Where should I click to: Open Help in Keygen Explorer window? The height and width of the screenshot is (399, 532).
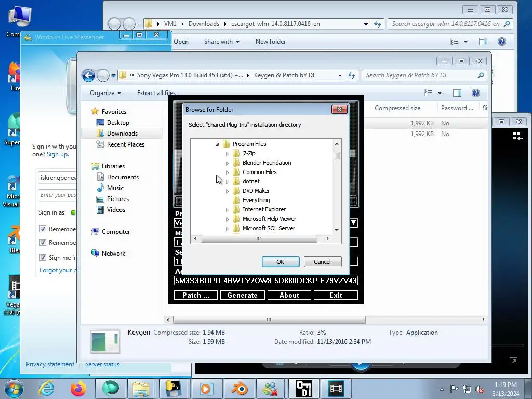476,93
